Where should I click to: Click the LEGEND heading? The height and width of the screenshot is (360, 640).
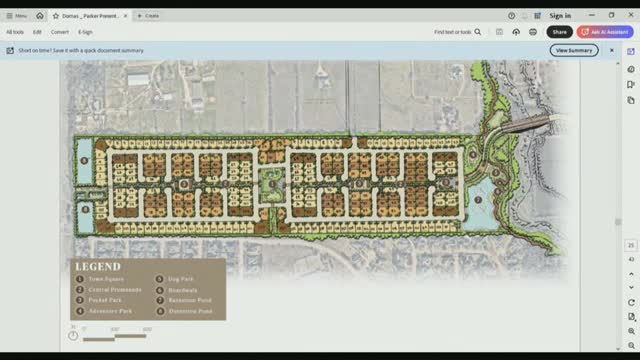[98, 267]
